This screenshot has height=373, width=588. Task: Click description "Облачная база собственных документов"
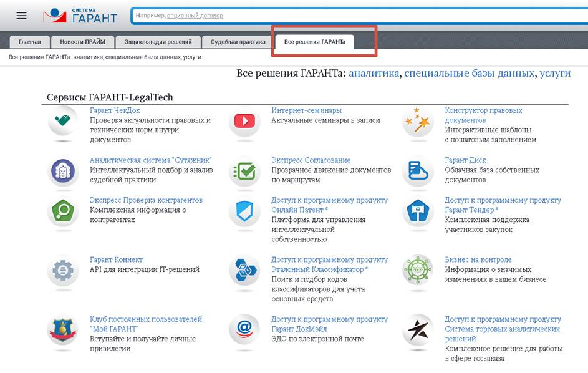click(492, 175)
